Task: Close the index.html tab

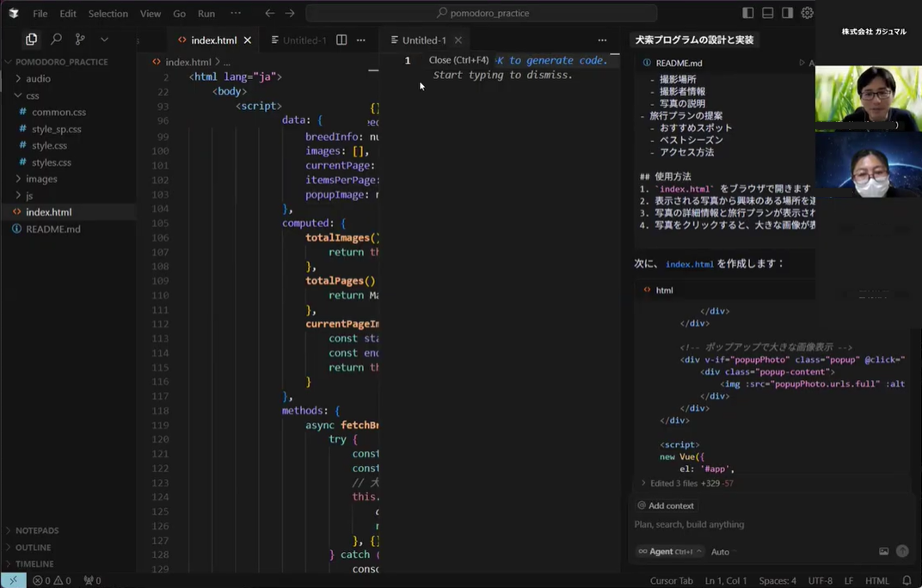Action: 248,40
